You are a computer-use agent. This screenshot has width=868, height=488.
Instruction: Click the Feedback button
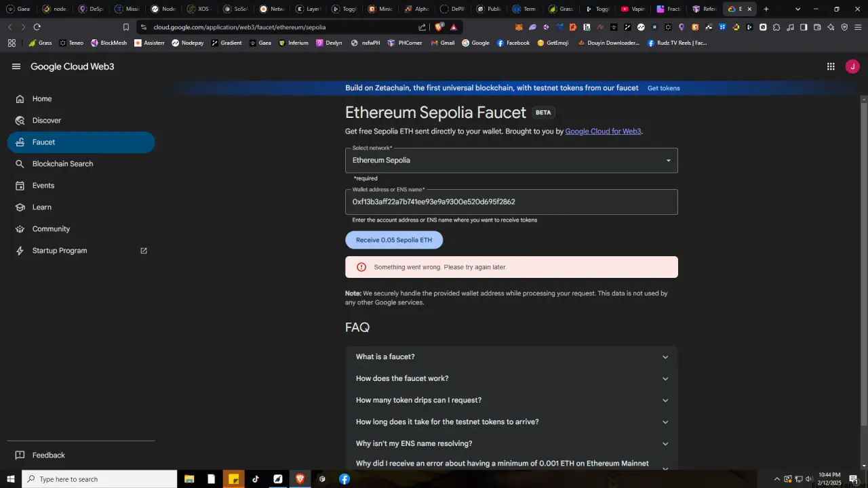tap(81, 455)
